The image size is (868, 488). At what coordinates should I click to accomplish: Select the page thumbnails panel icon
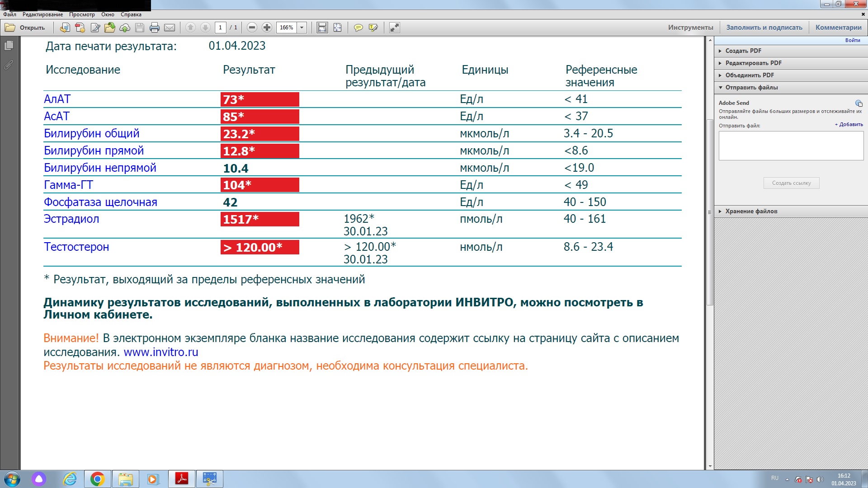click(8, 45)
